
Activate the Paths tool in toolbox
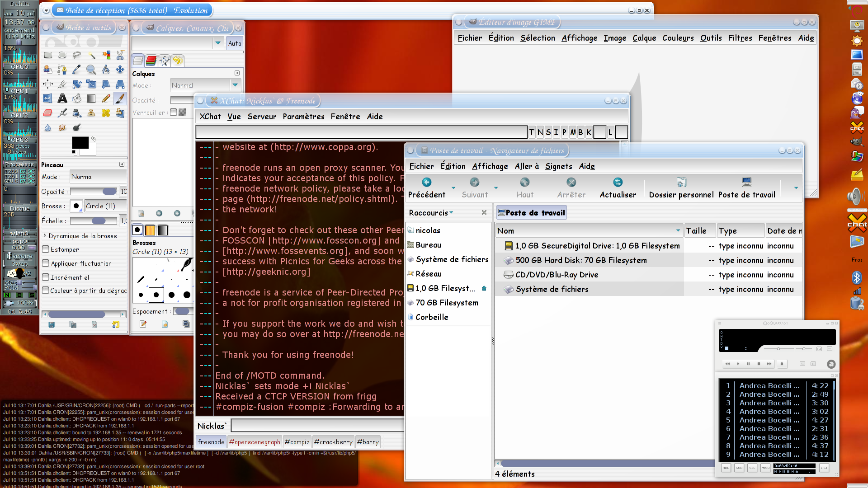(62, 70)
